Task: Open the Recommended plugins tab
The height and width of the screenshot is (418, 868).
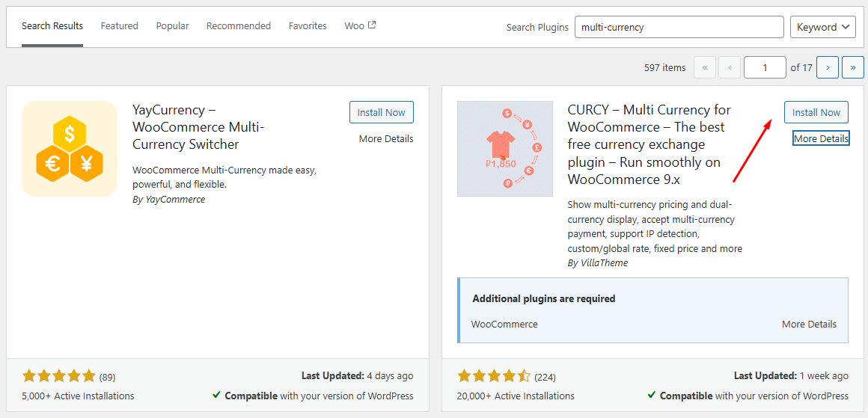Action: tap(239, 26)
